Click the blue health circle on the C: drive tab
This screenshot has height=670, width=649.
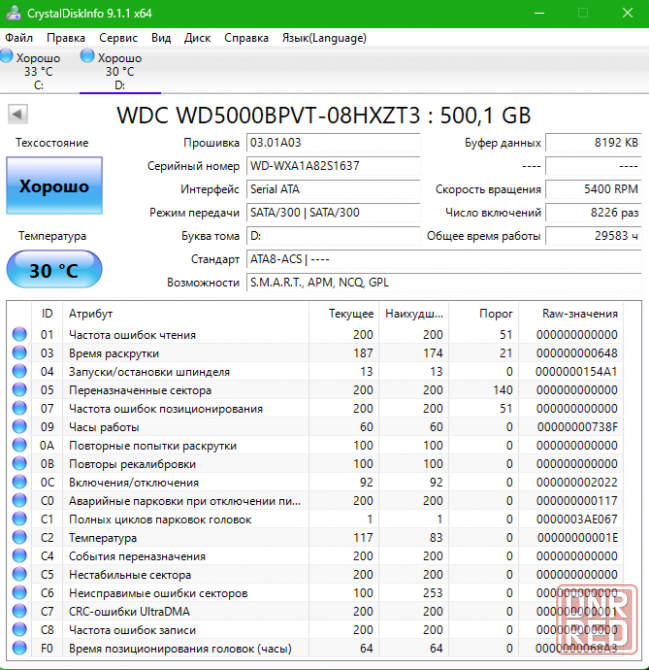pos(6,56)
